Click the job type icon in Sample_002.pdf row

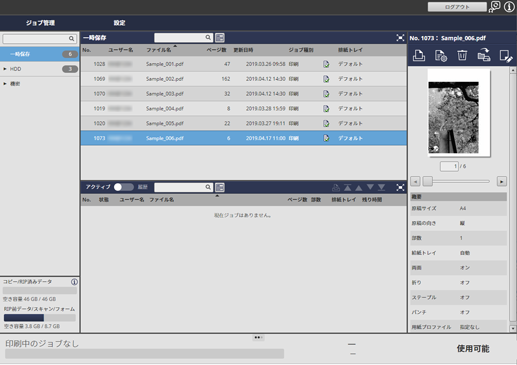[326, 79]
